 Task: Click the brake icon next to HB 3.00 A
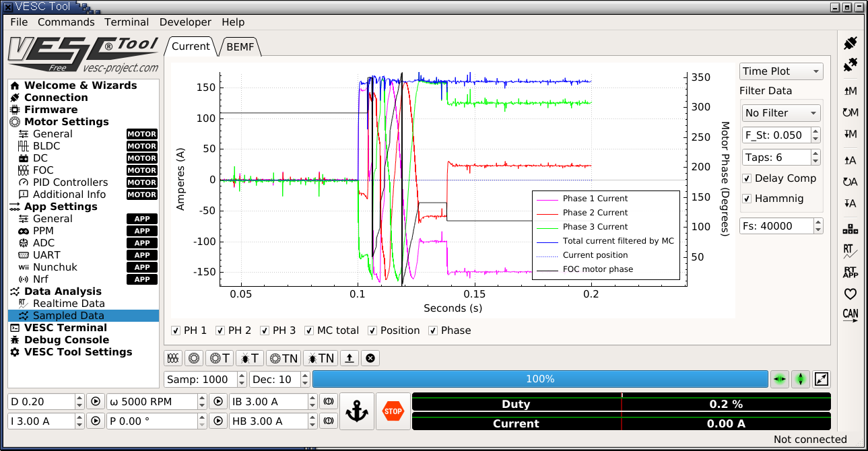click(x=329, y=421)
